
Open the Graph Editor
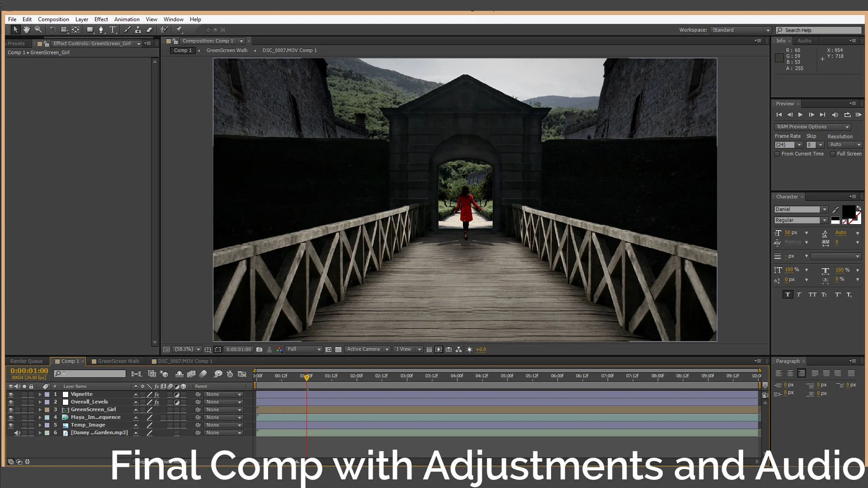coord(242,374)
